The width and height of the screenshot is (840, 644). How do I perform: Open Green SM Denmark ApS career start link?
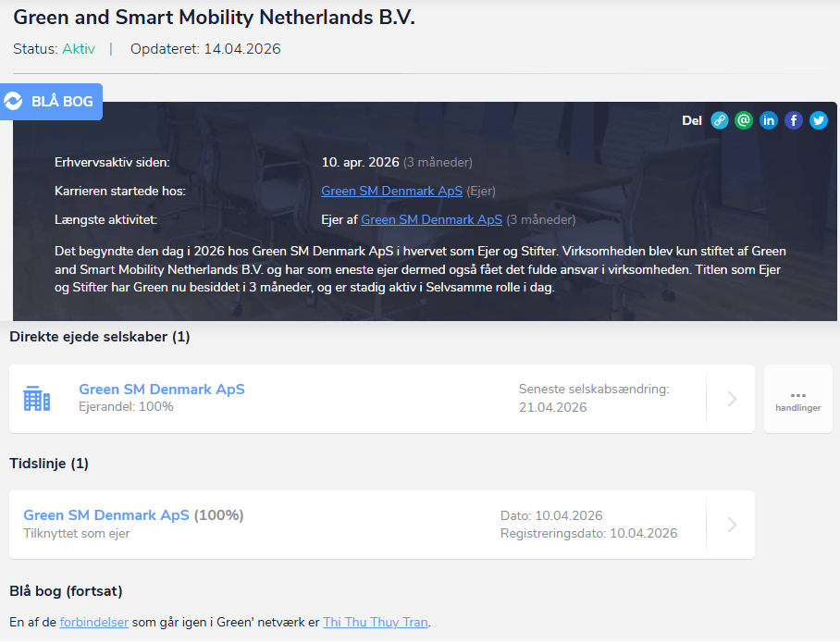(x=391, y=192)
